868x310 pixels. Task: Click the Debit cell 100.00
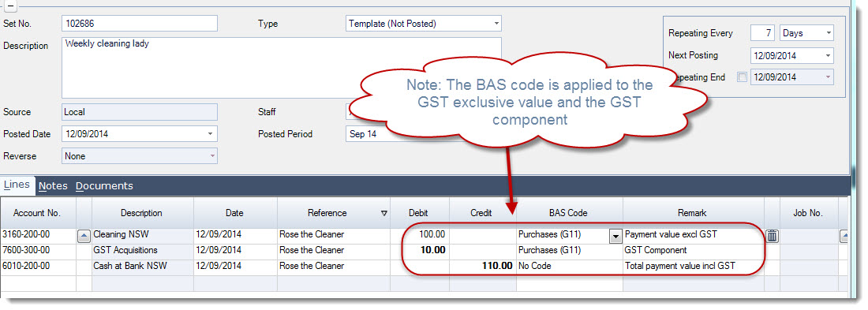pyautogui.click(x=420, y=235)
